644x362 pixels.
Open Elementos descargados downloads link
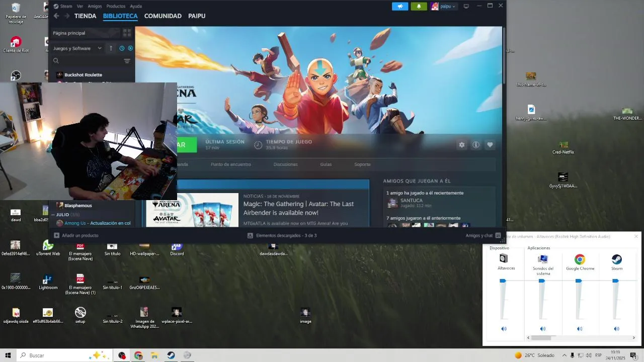[282, 235]
